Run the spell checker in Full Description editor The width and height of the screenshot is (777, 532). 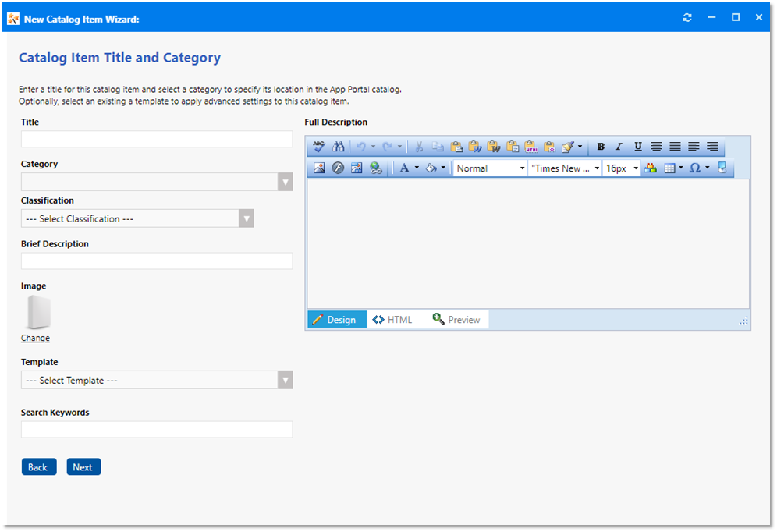coord(318,146)
